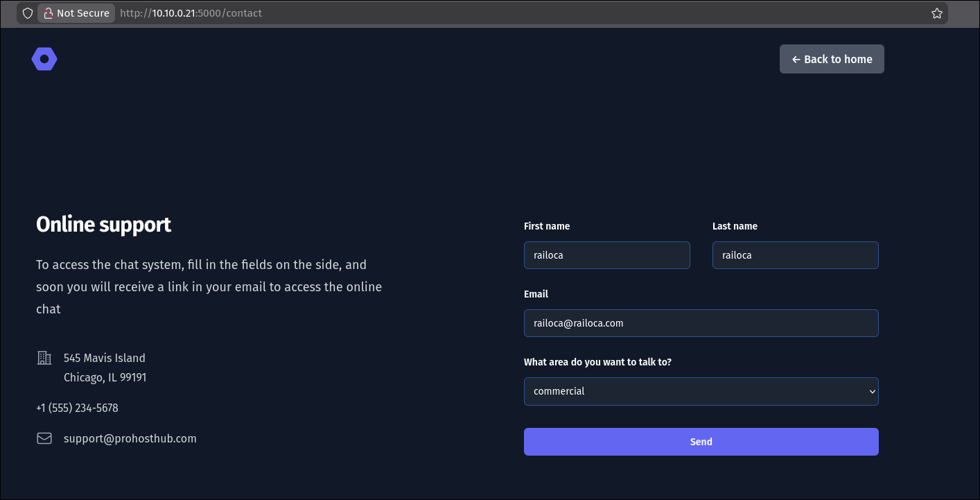Viewport: 980px width, 500px height.
Task: Click the 545 Mavis Island address text
Action: click(105, 358)
